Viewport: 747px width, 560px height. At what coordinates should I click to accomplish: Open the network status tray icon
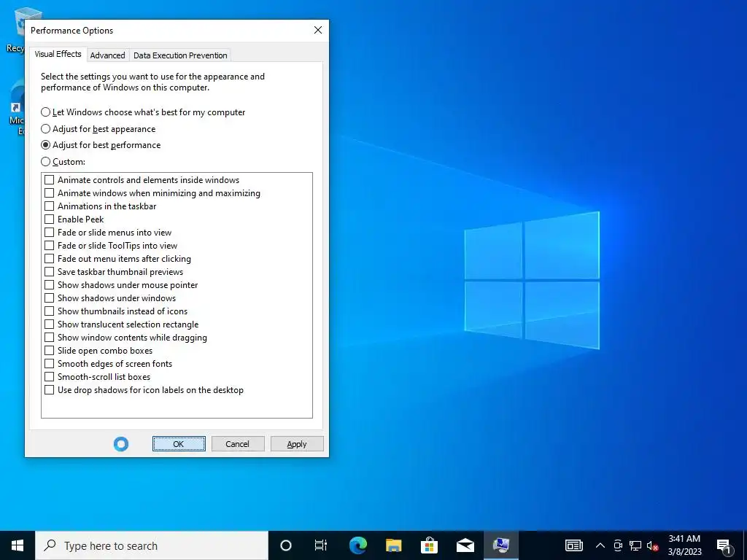(635, 545)
